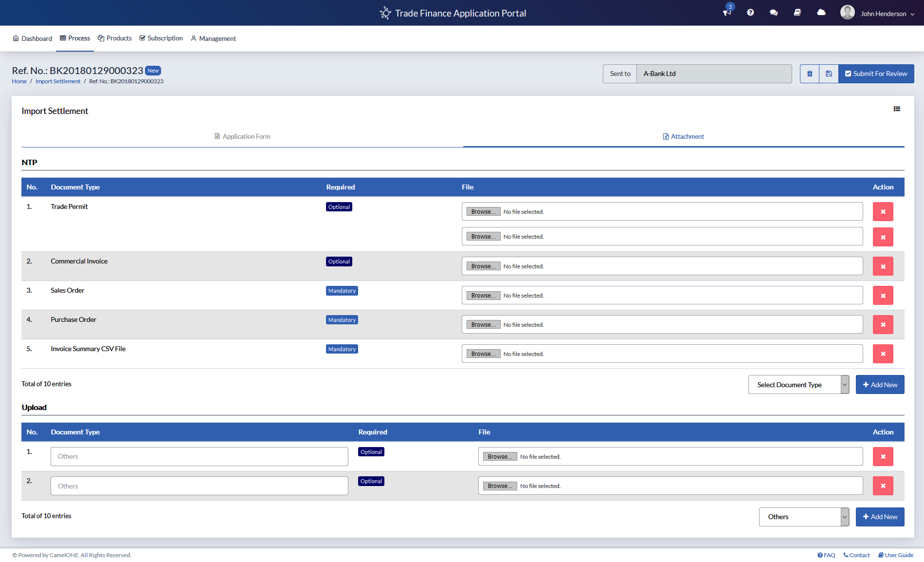Image resolution: width=924 pixels, height=562 pixels.
Task: Click Import Settlement breadcrumb link
Action: pyautogui.click(x=58, y=82)
